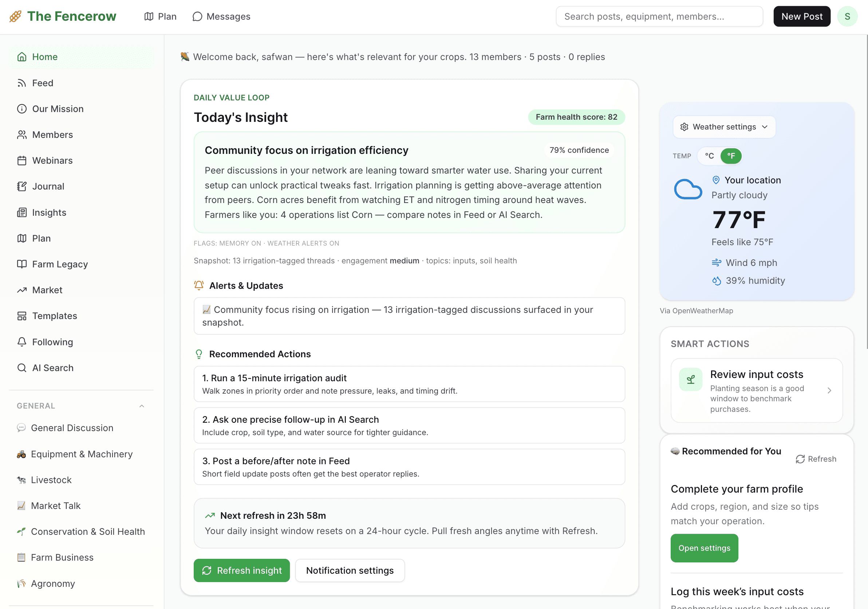
Task: Click the Feed RSS icon
Action: point(22,83)
